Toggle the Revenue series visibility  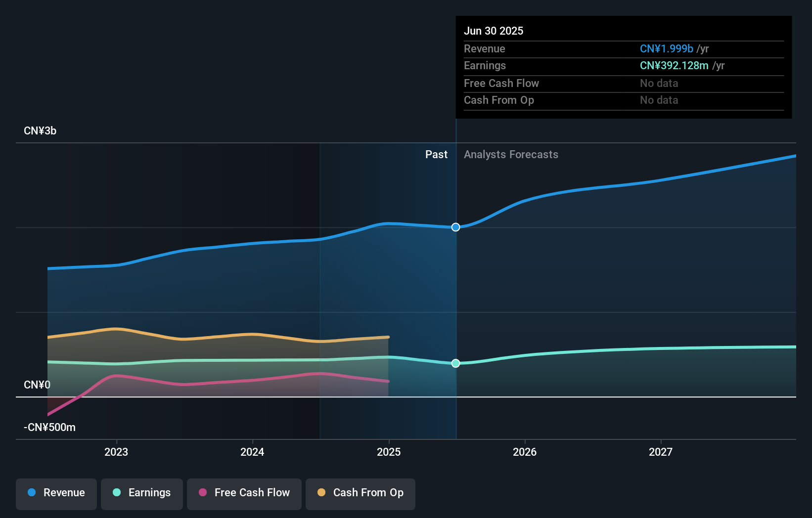pyautogui.click(x=56, y=493)
